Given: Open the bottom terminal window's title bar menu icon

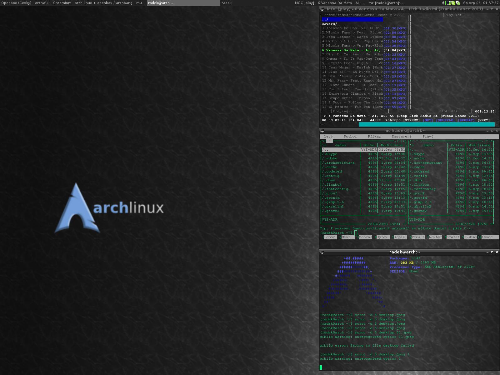Looking at the screenshot, I should coord(322,252).
